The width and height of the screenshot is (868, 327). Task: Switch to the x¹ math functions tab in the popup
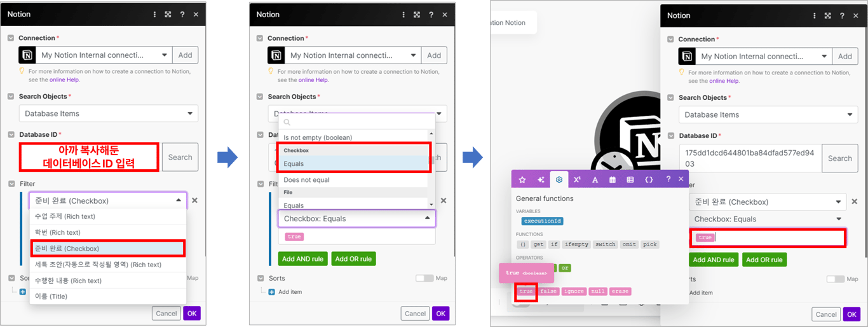coord(577,179)
